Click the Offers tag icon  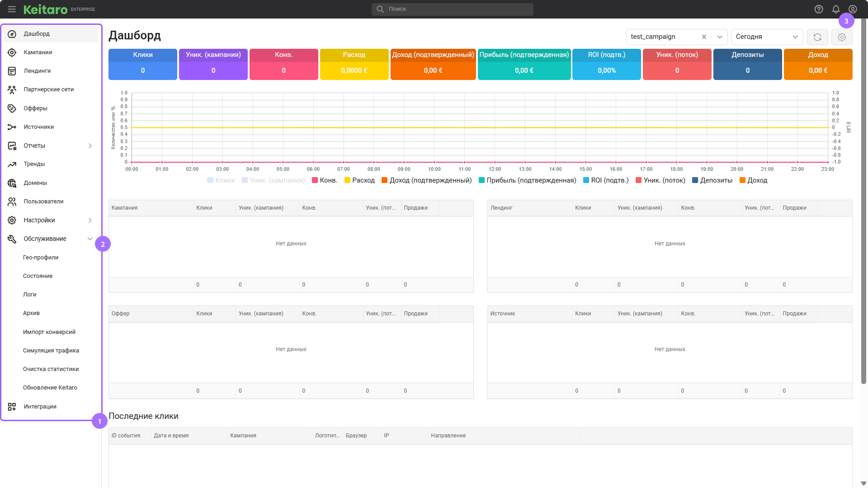pyautogui.click(x=12, y=108)
